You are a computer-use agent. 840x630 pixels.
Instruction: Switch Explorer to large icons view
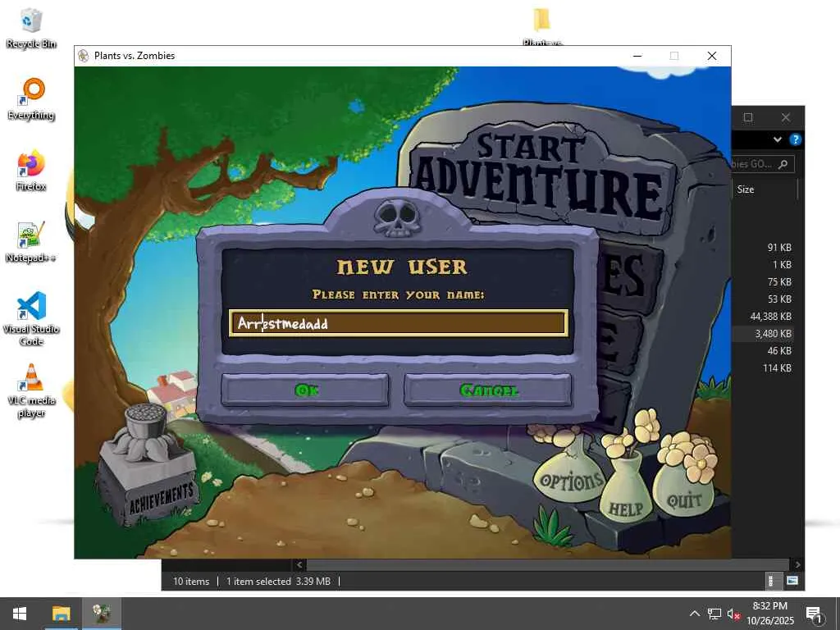pos(792,581)
